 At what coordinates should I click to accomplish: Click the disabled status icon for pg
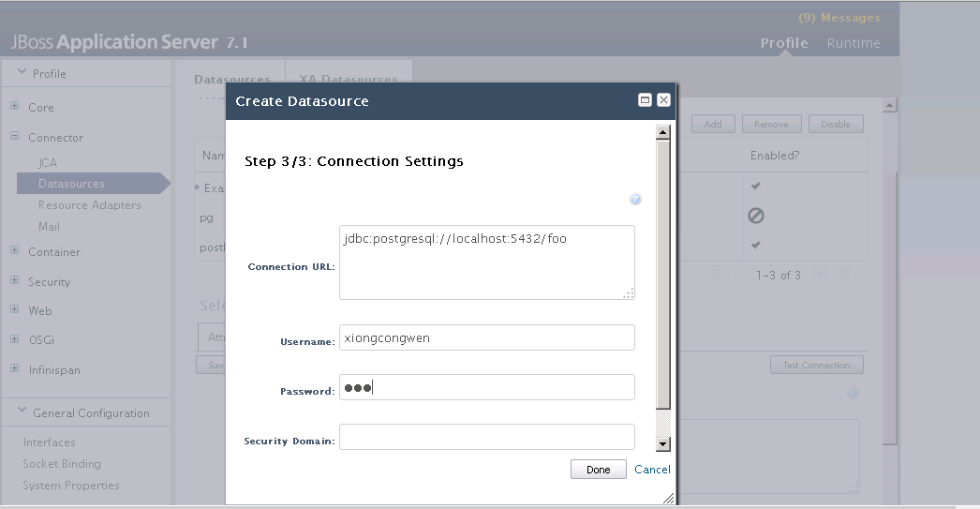point(755,216)
